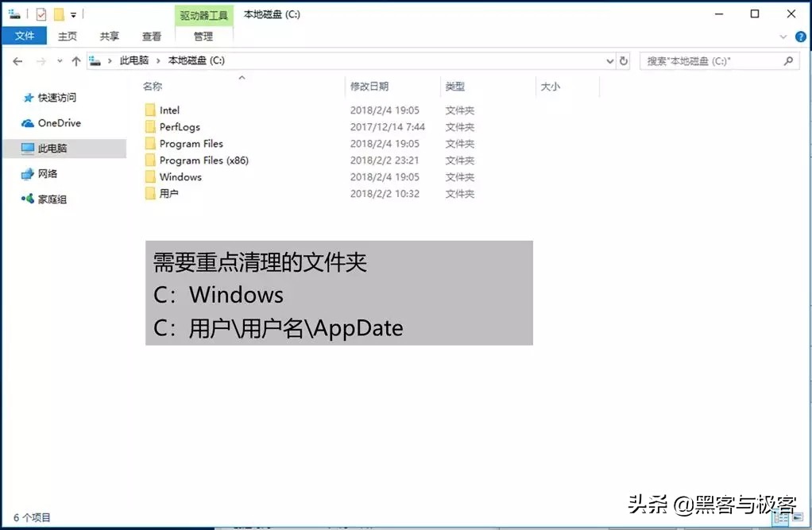The height and width of the screenshot is (530, 812).
Task: Go back using the back navigation arrow
Action: 17,60
